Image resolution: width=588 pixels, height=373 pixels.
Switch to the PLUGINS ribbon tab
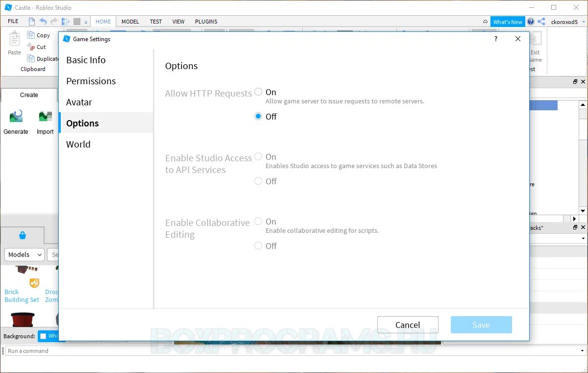coord(206,22)
